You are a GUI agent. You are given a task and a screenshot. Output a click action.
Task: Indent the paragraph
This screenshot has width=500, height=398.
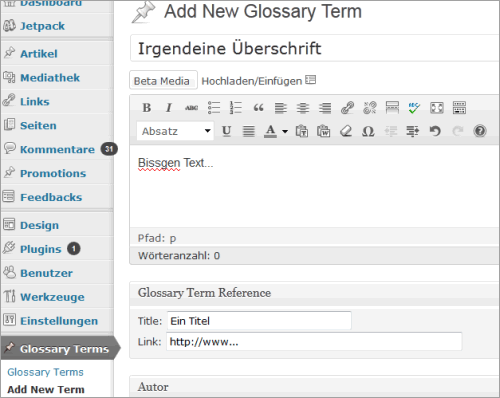[413, 131]
